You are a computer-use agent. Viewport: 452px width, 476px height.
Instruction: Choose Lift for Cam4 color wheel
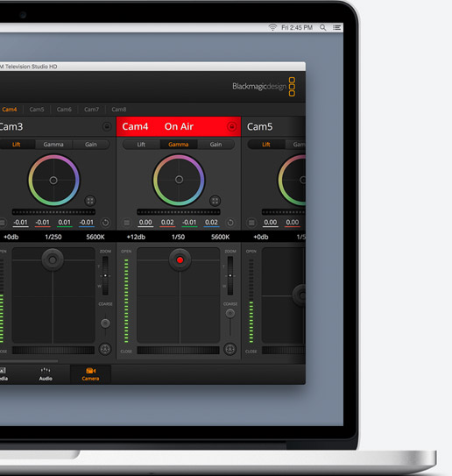point(141,145)
